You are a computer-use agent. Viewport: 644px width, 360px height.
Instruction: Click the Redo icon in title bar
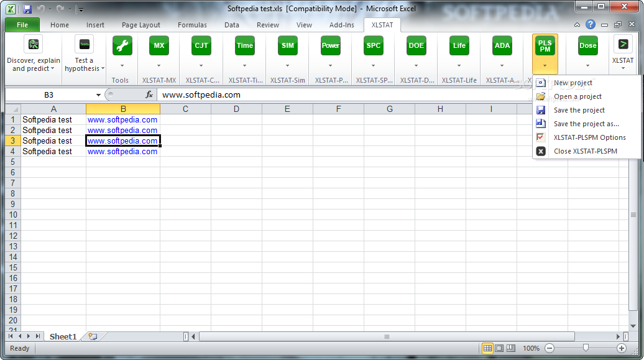60,9
